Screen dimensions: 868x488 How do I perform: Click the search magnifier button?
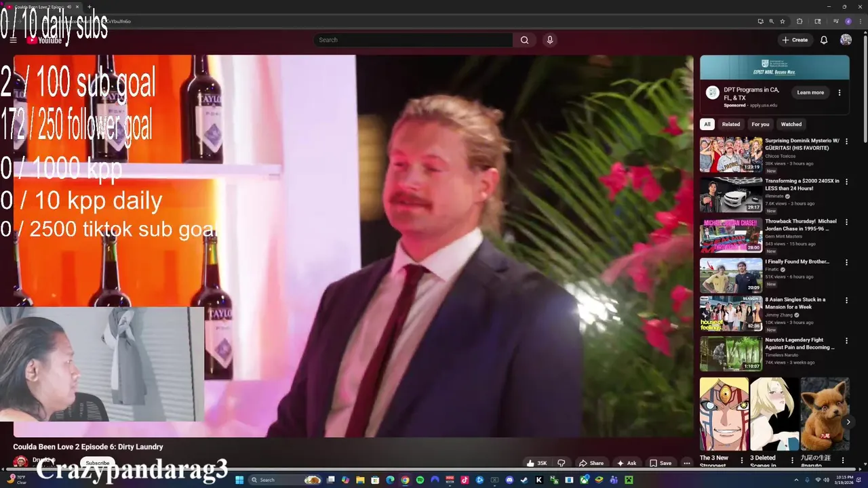(524, 40)
